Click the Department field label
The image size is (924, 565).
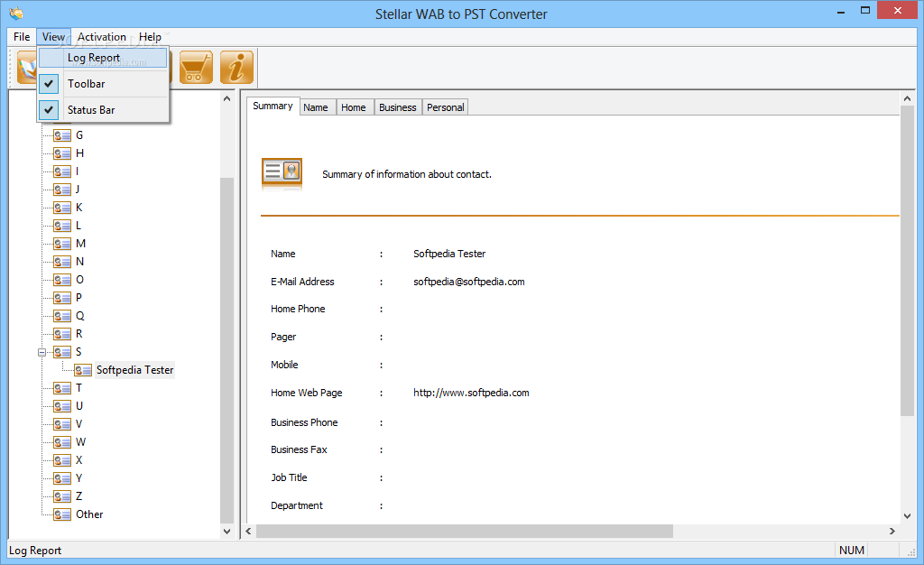point(296,505)
